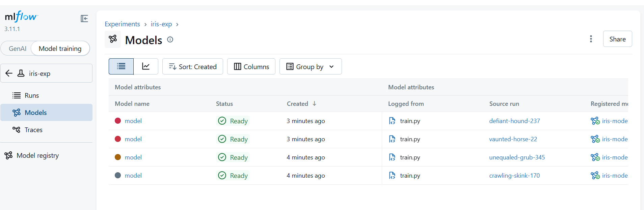Click the Ready check icon for vaunted-horse-22 row
Screen dimensions: 644x210
222,139
